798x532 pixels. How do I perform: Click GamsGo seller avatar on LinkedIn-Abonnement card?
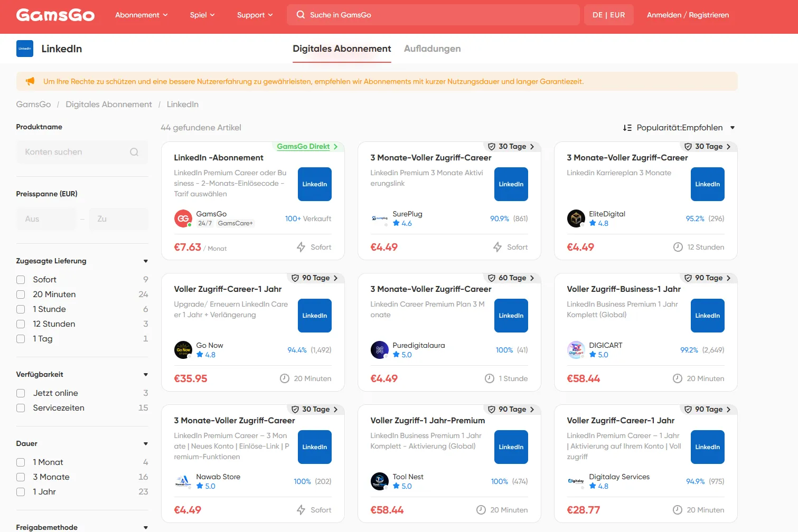(183, 218)
